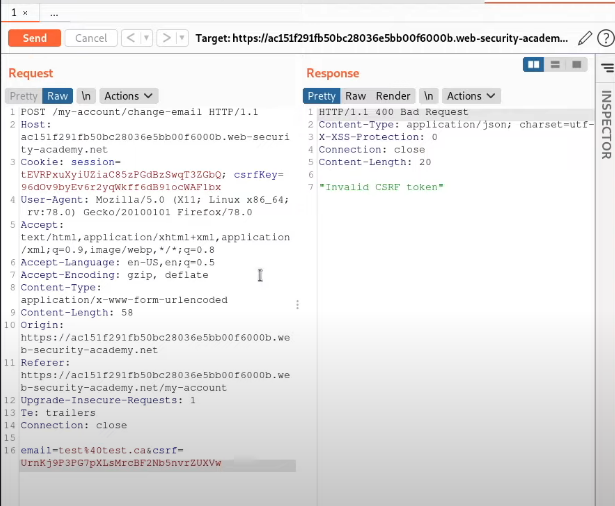Viewport: 615px width, 506px height.
Task: Click the Host header name
Action: point(36,125)
